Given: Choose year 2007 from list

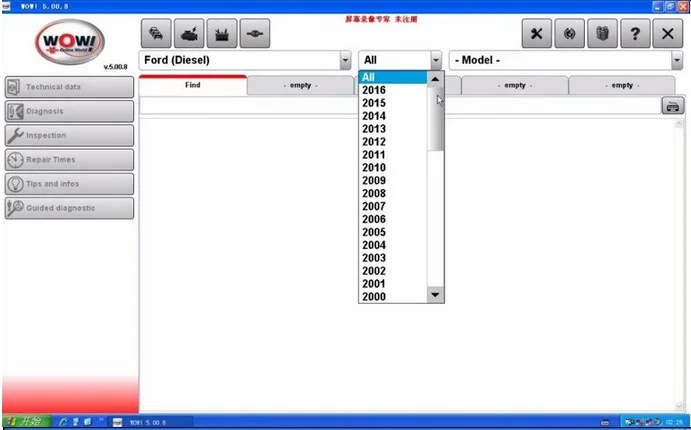Looking at the screenshot, I should [x=393, y=207].
